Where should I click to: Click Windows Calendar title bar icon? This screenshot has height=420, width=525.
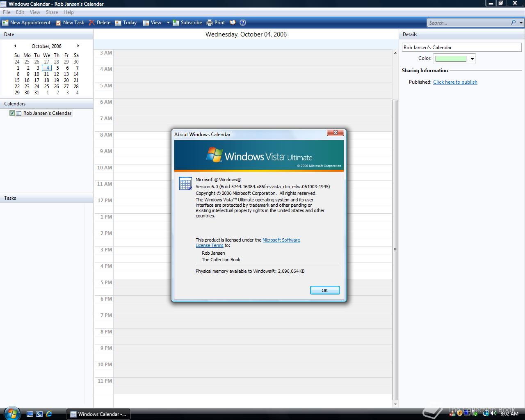pyautogui.click(x=4, y=4)
